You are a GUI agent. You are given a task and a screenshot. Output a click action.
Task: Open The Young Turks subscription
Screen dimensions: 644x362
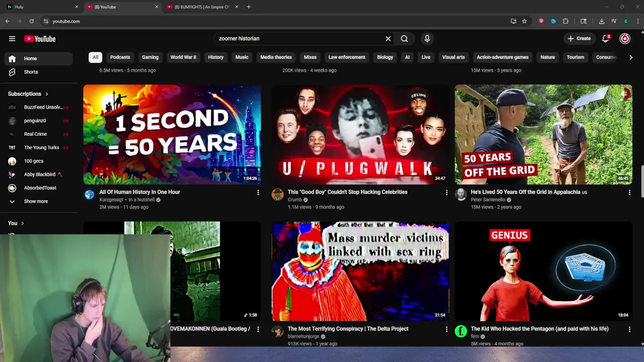click(38, 148)
